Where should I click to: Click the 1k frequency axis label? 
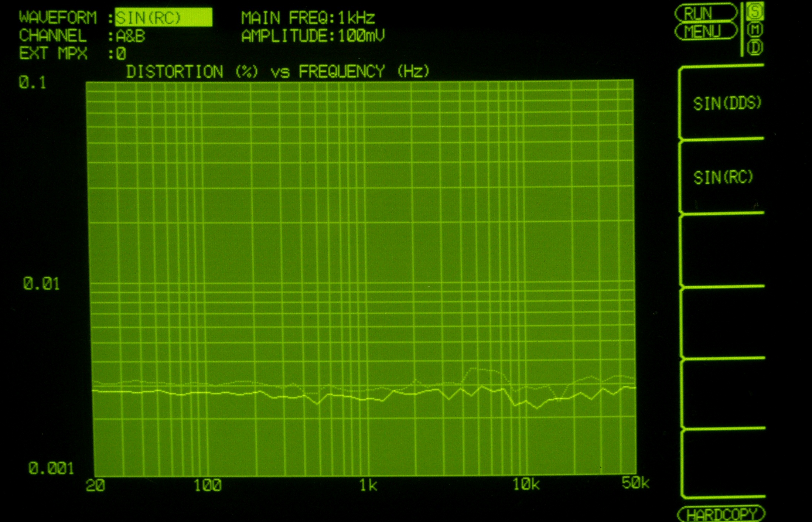pyautogui.click(x=368, y=485)
